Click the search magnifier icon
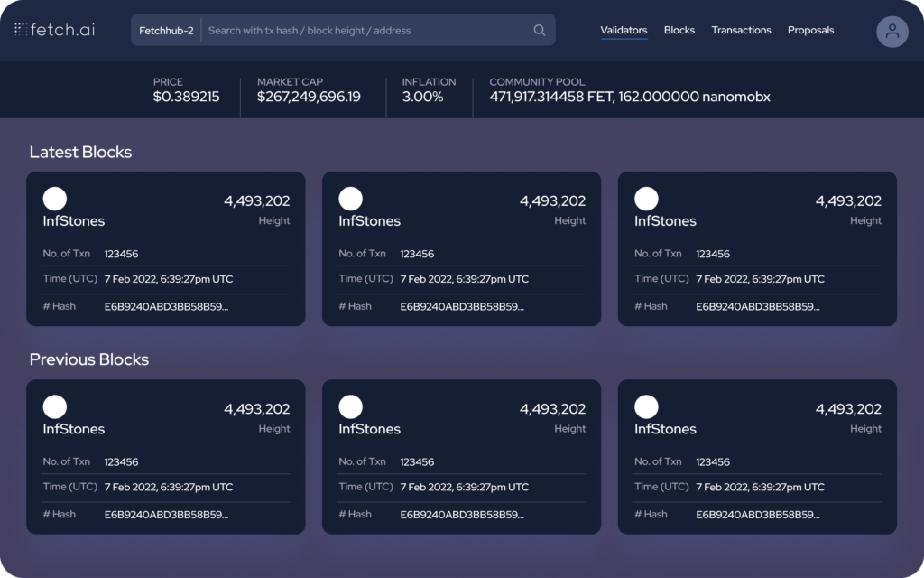This screenshot has height=578, width=924. 540,31
